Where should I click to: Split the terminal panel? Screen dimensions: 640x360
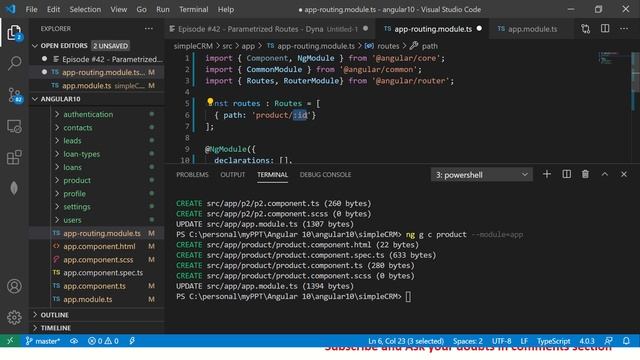tap(567, 174)
